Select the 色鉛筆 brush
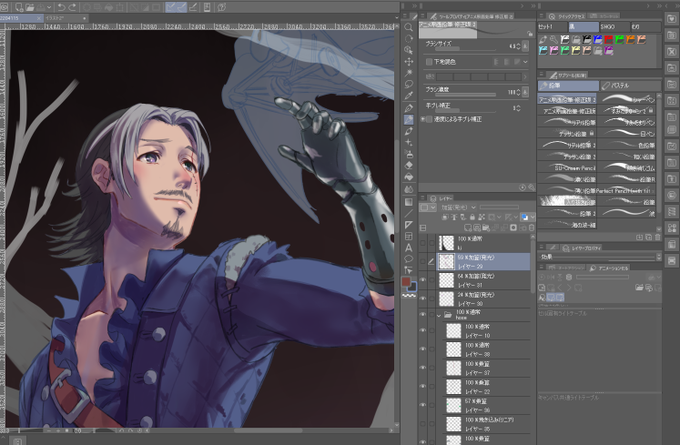 (628, 145)
